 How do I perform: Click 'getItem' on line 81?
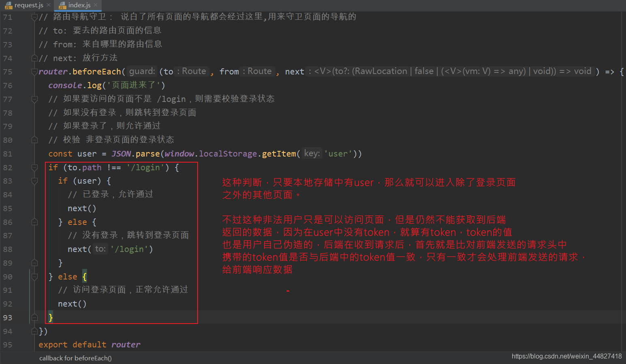coord(279,154)
